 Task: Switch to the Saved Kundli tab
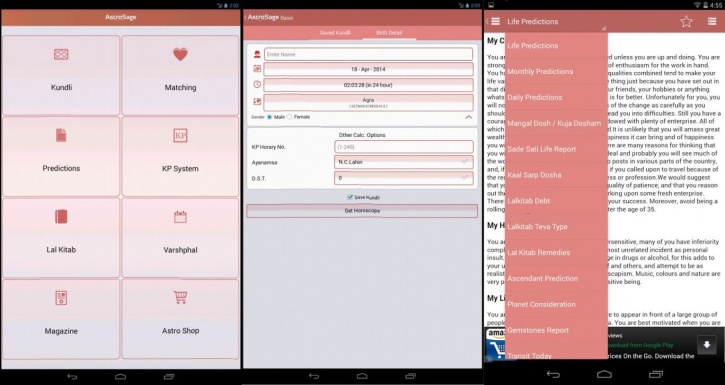(335, 33)
